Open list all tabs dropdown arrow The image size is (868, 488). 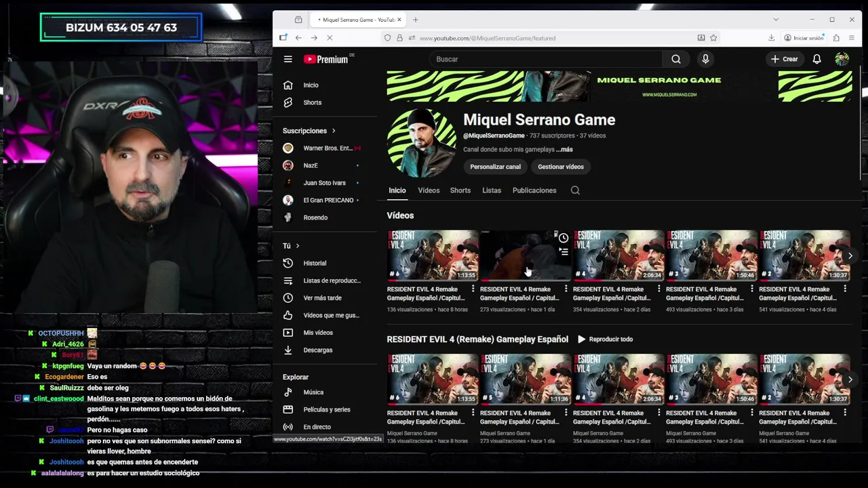[x=776, y=20]
